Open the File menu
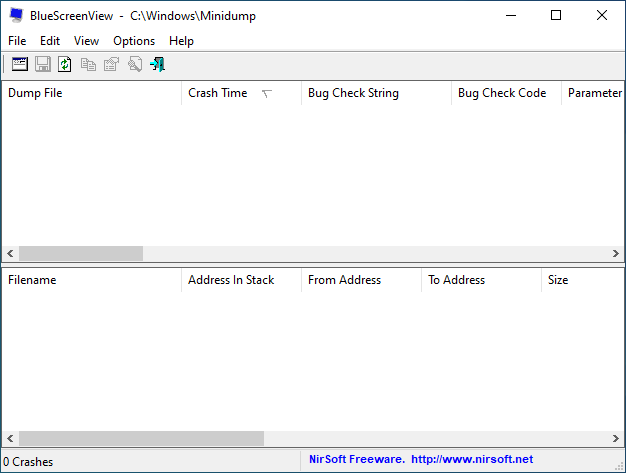 click(17, 41)
